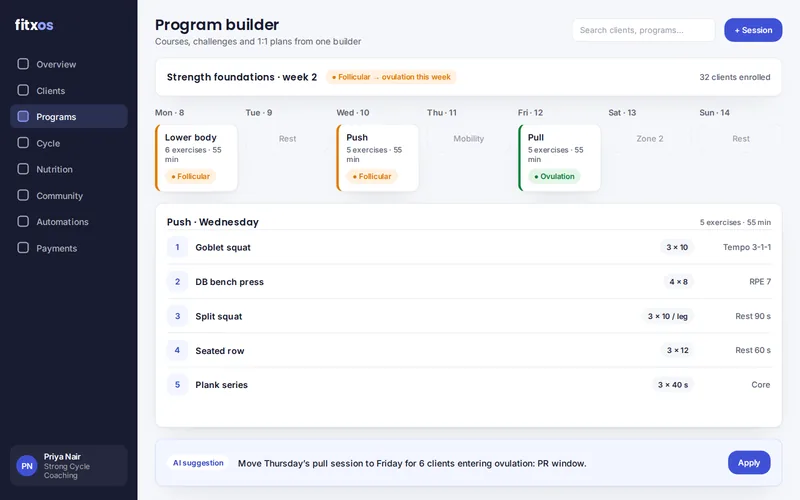
Task: Click the DB bench press exercise name
Action: pyautogui.click(x=230, y=282)
